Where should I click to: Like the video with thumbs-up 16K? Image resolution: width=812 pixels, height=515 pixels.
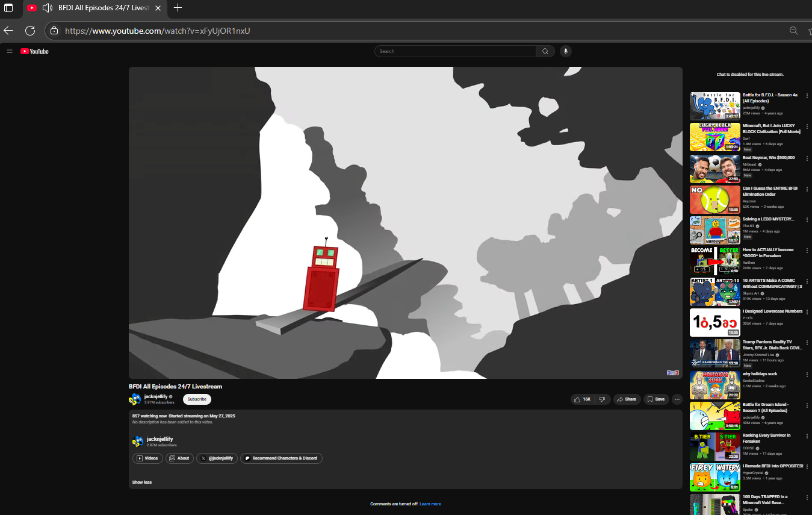tap(583, 399)
